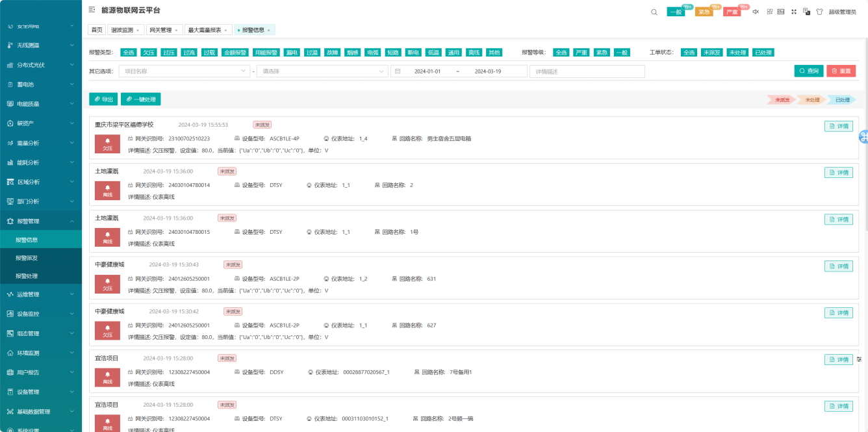Expand the 运维管理 sidebar menu
This screenshot has width=868, height=432.
[41, 294]
